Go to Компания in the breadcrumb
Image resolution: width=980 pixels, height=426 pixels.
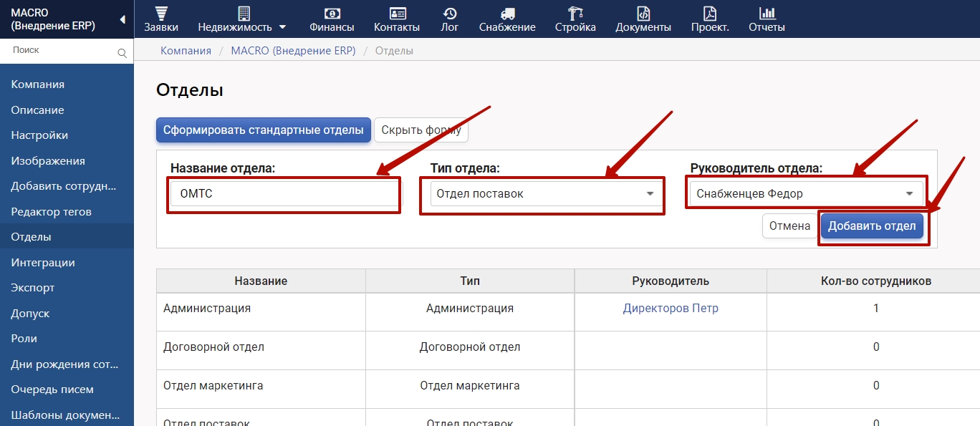click(x=186, y=51)
